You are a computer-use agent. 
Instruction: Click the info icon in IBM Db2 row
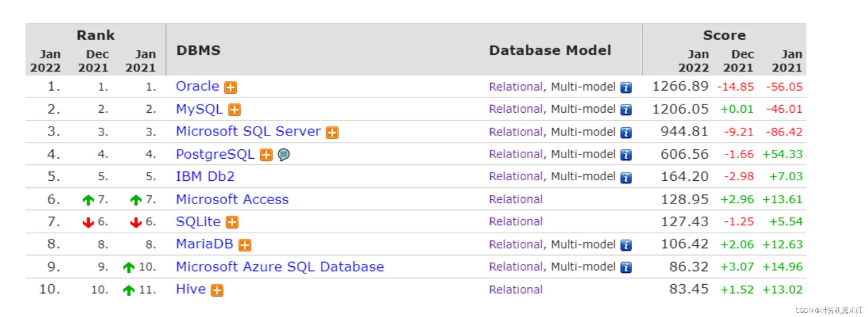coord(626,177)
